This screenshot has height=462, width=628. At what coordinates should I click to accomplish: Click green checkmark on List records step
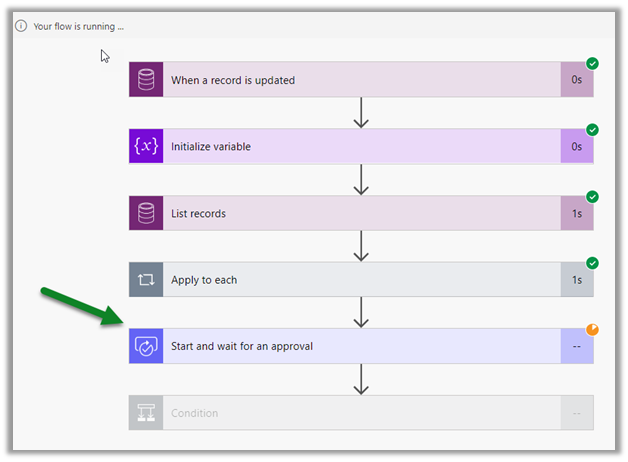(592, 197)
